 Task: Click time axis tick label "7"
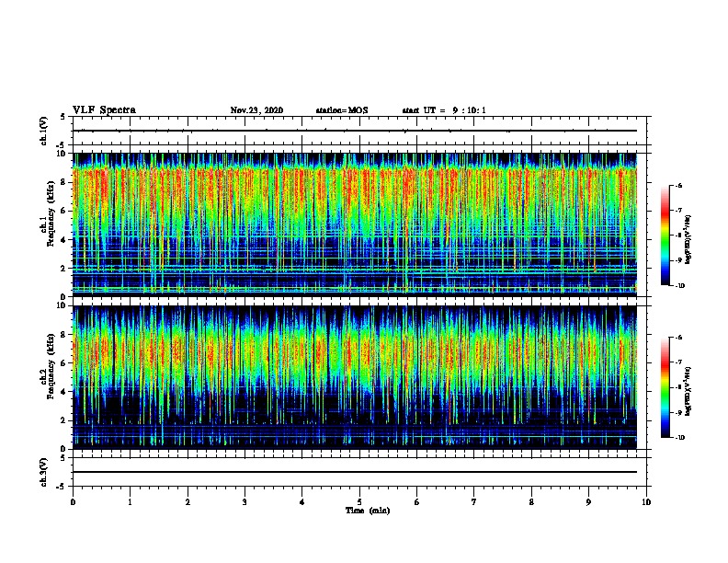point(474,502)
